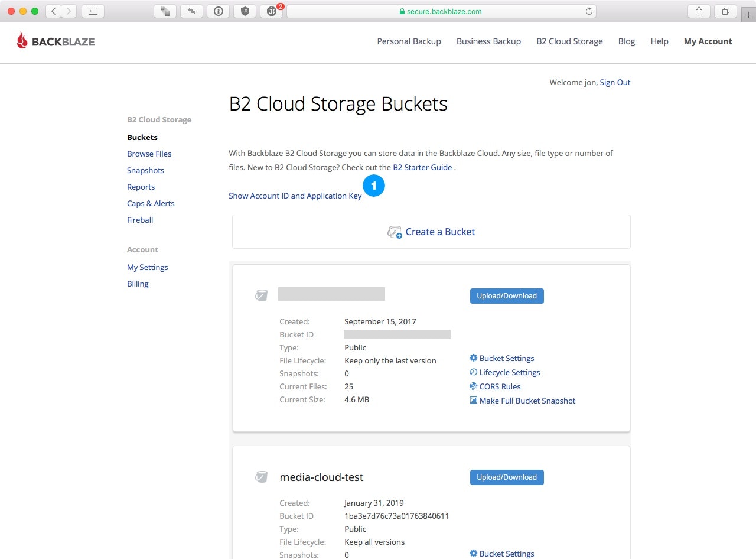
Task: Click the Lifecycle Settings clock icon
Action: [x=473, y=372]
